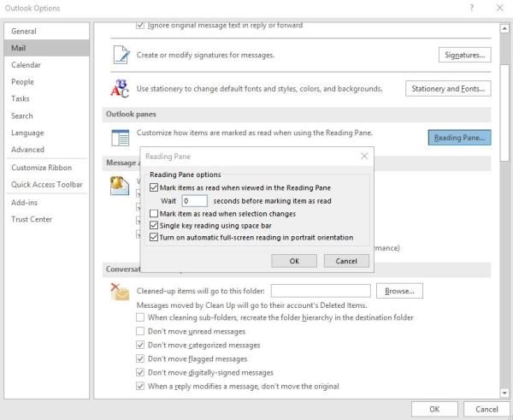The width and height of the screenshot is (513, 420).
Task: Click 'Messages moved by Clean Up' note text
Action: 251,305
